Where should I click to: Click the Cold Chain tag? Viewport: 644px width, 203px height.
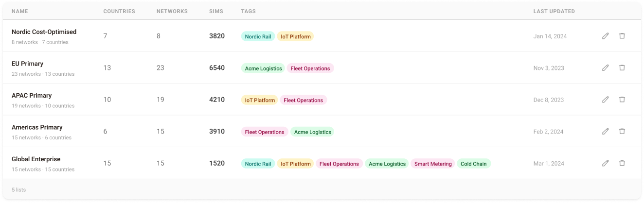[473, 164]
